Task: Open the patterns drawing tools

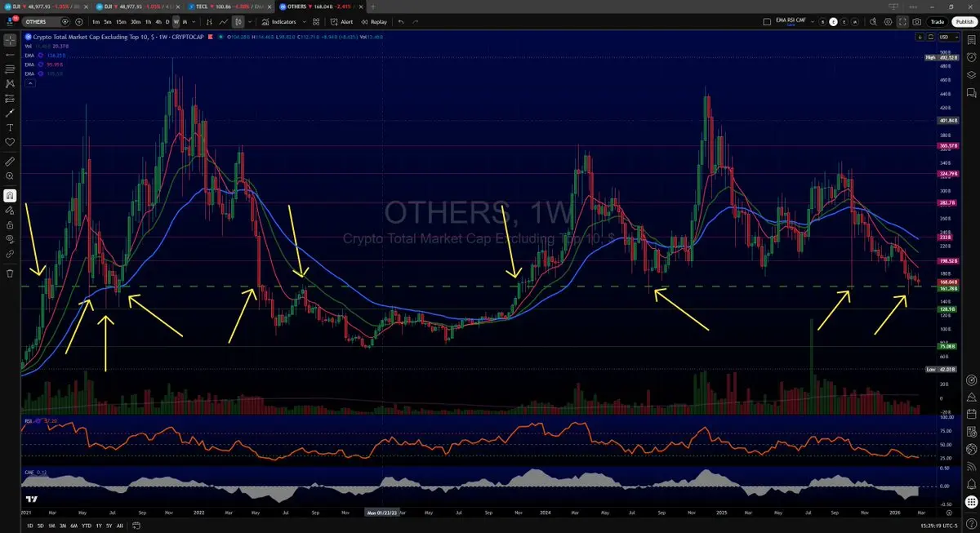Action: pos(10,83)
